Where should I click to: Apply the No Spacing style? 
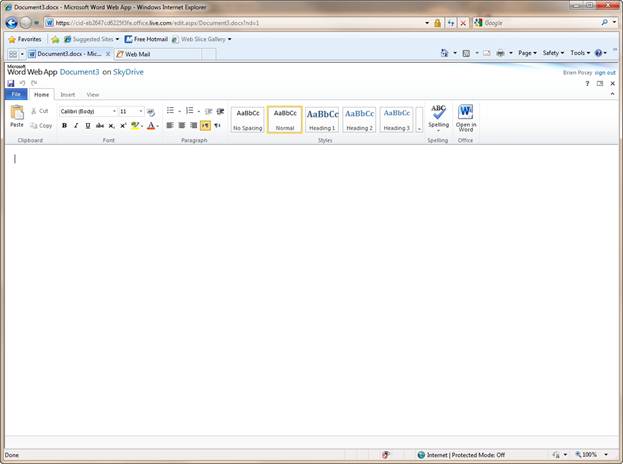[x=248, y=120]
